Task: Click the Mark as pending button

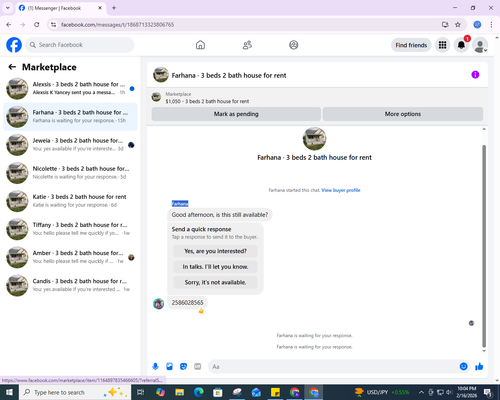Action: coord(236,114)
